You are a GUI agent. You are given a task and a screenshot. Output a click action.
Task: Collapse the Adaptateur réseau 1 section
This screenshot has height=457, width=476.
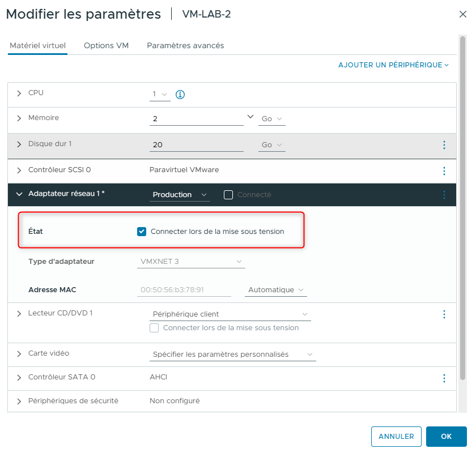click(19, 194)
